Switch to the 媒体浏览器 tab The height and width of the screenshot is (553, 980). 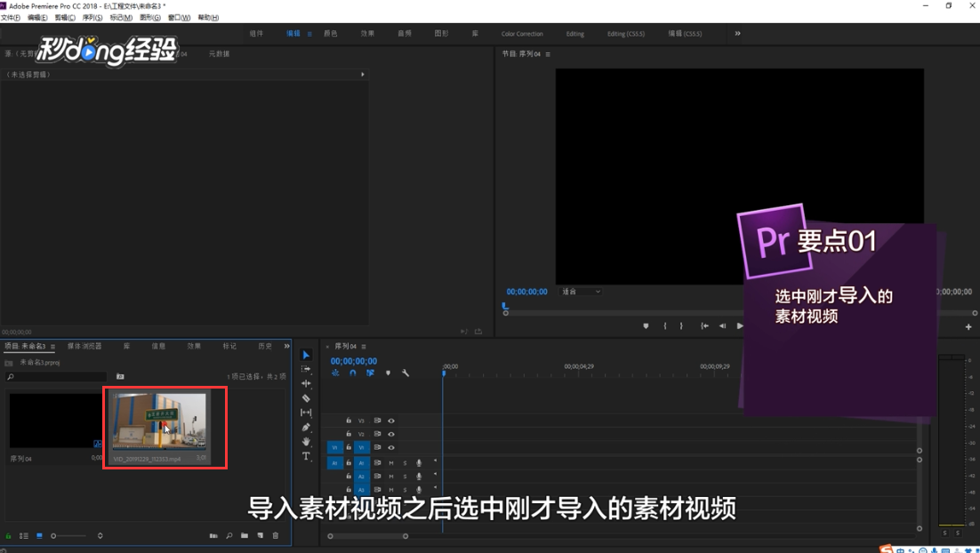pyautogui.click(x=84, y=346)
